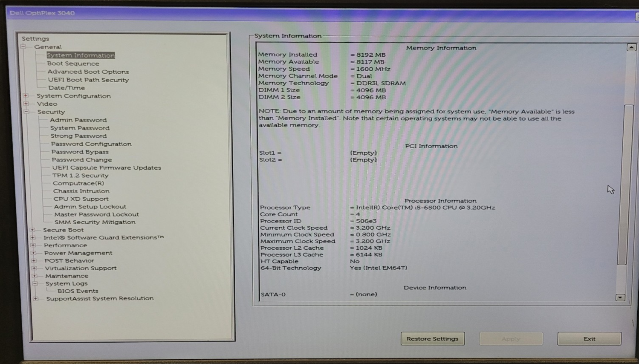Expand Intel Software Guard Extensions node
Screen dimensions: 639x364
point(33,237)
